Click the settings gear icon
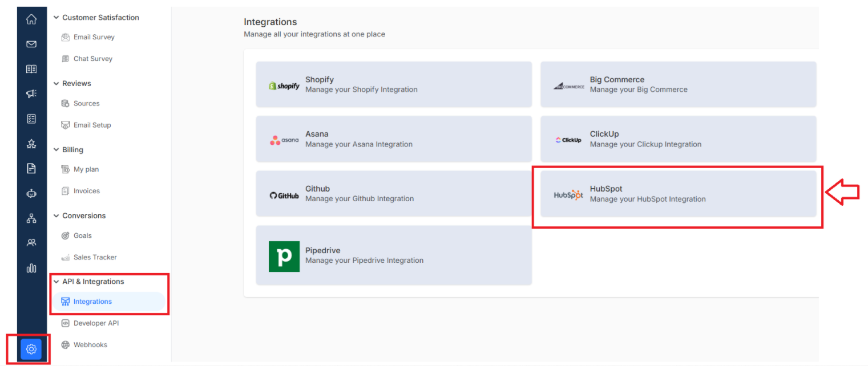This screenshot has width=868, height=366. pos(31,349)
